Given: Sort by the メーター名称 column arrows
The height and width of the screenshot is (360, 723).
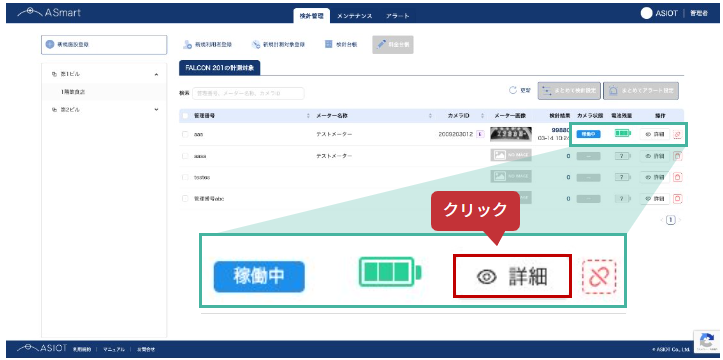Looking at the screenshot, I should coord(430,116).
